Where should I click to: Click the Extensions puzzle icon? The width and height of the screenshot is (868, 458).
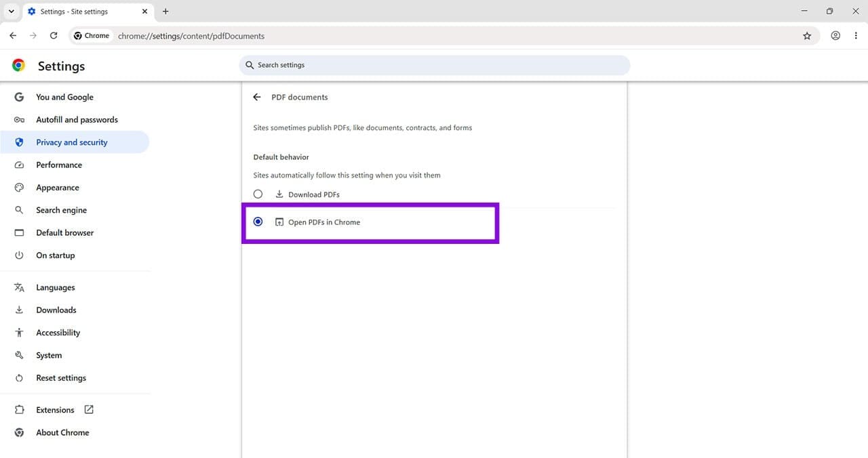coord(19,410)
